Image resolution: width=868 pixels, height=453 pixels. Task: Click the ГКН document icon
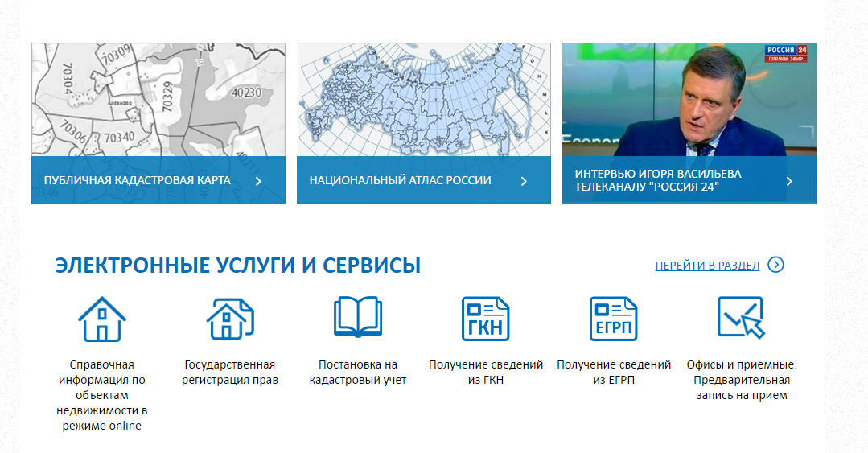click(x=486, y=319)
